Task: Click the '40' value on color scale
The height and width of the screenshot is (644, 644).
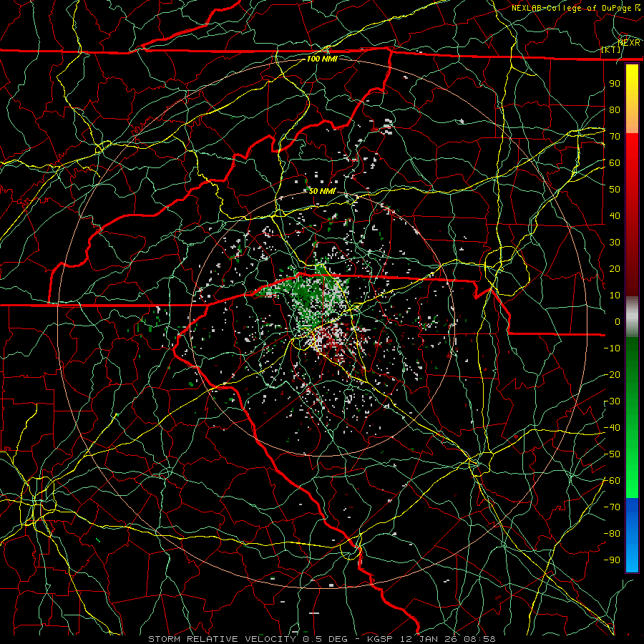Action: point(615,215)
